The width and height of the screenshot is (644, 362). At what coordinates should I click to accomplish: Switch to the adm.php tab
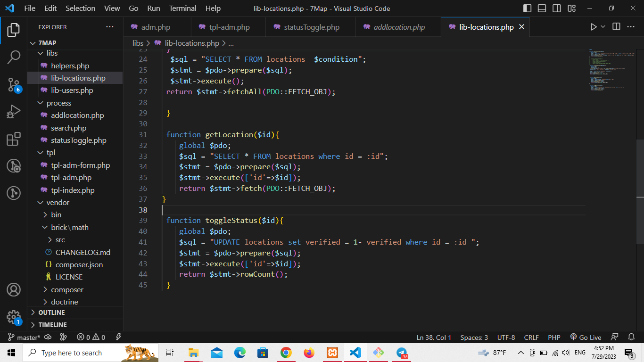157,27
